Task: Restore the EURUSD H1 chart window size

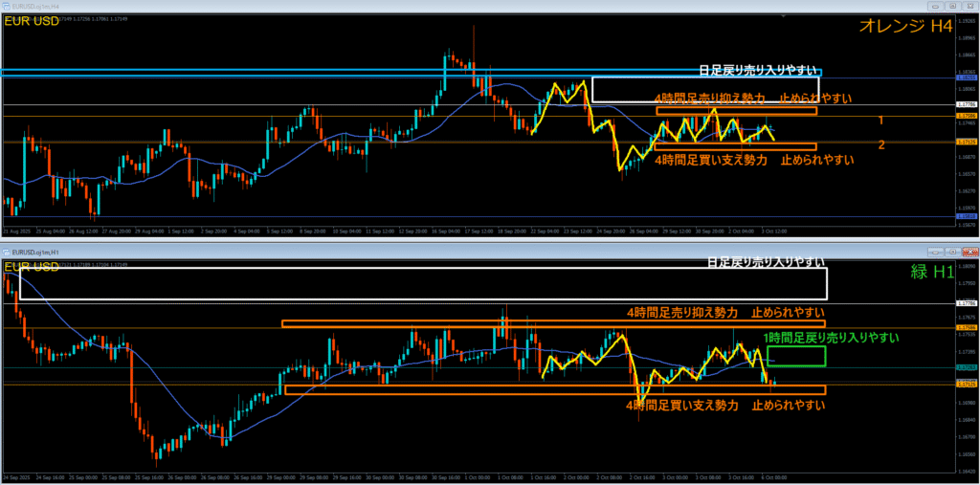Action: 952,252
